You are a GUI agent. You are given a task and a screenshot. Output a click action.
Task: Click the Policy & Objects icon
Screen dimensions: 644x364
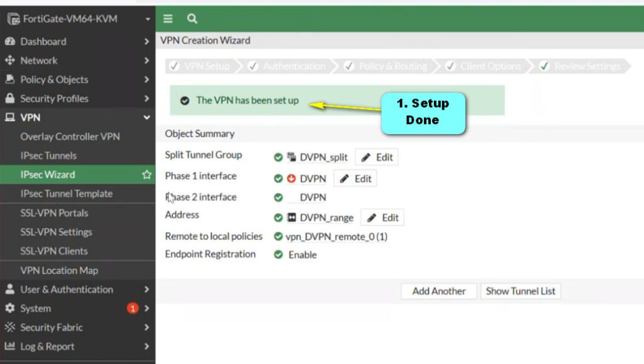tap(10, 79)
